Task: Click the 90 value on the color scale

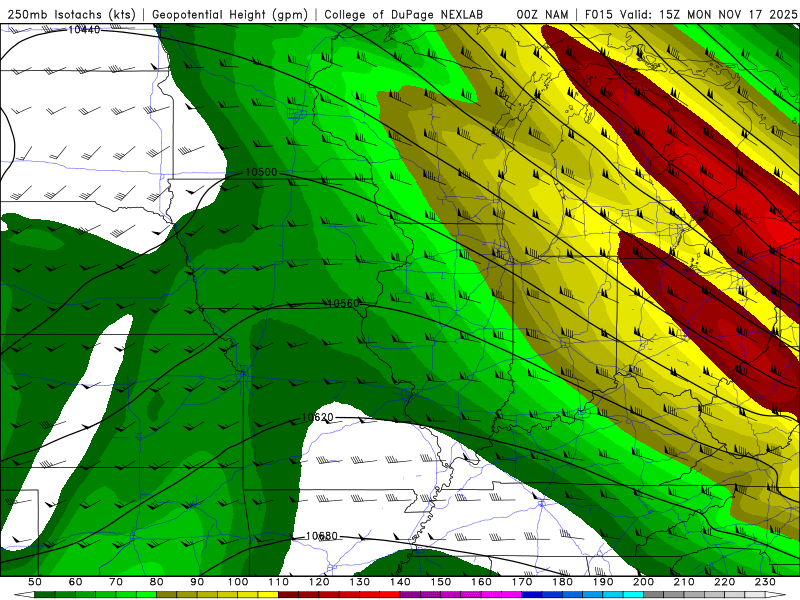Action: [x=197, y=582]
